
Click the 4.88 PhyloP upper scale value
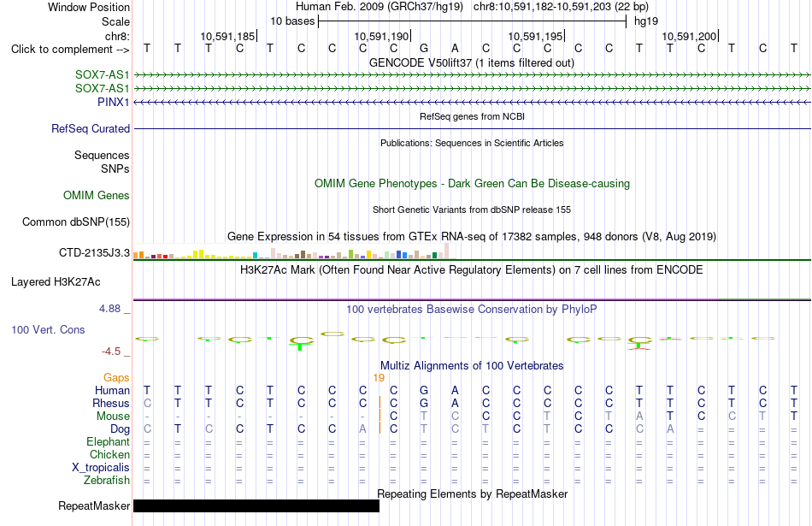point(109,309)
